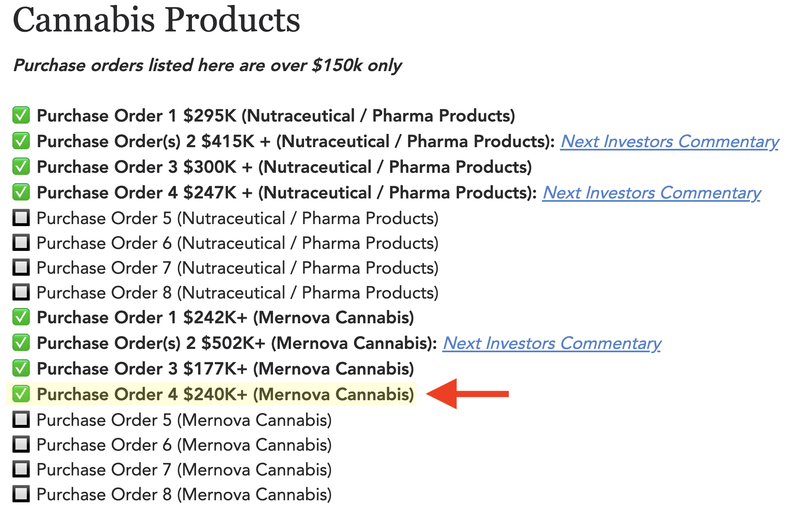
Task: Click the red arrow pointing at Order 4
Action: pyautogui.click(x=467, y=394)
